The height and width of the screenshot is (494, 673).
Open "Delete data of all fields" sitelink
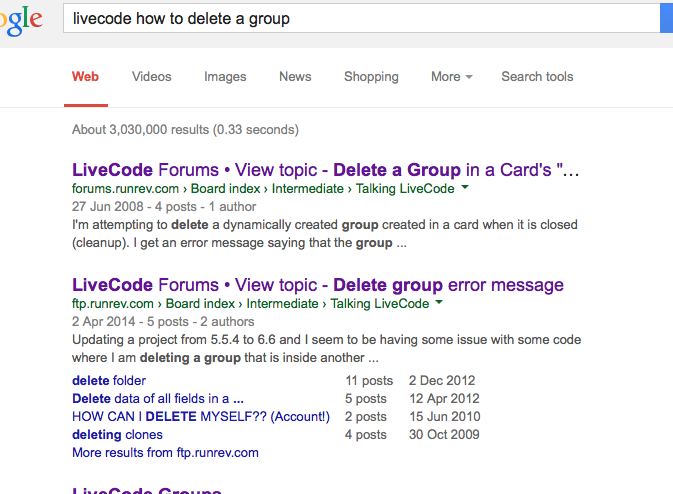(x=158, y=399)
